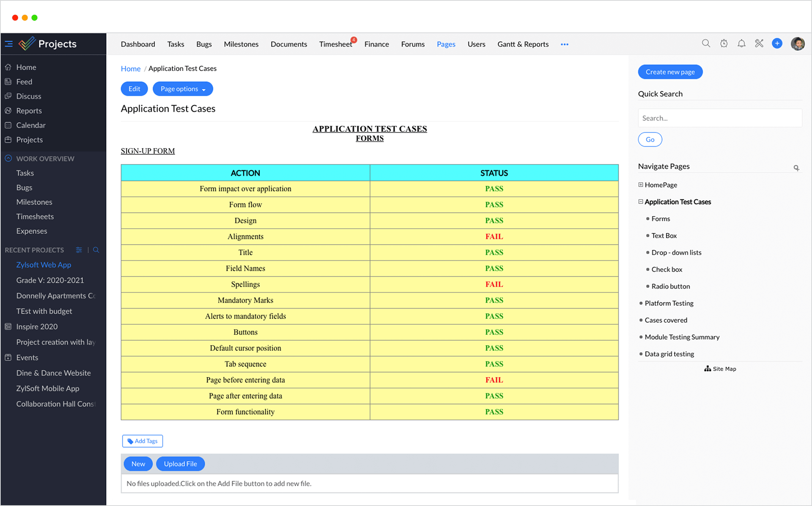Click the Upload File button
The width and height of the screenshot is (812, 506).
tap(181, 464)
